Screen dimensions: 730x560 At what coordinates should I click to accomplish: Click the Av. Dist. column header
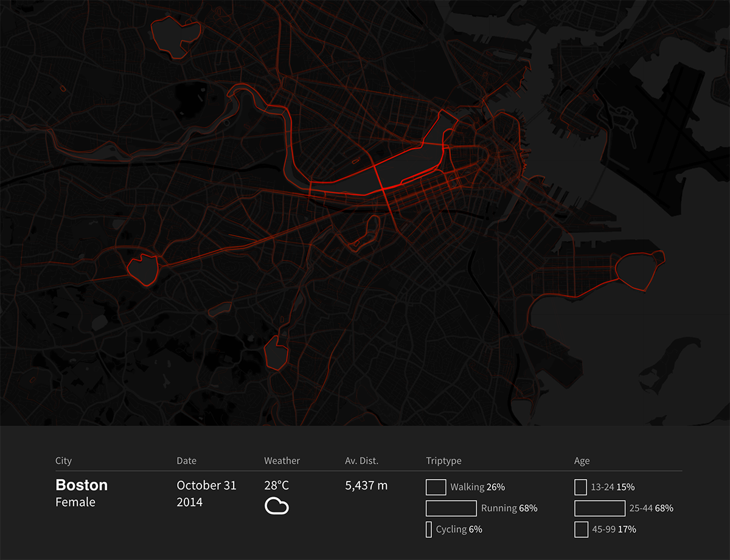coord(361,461)
